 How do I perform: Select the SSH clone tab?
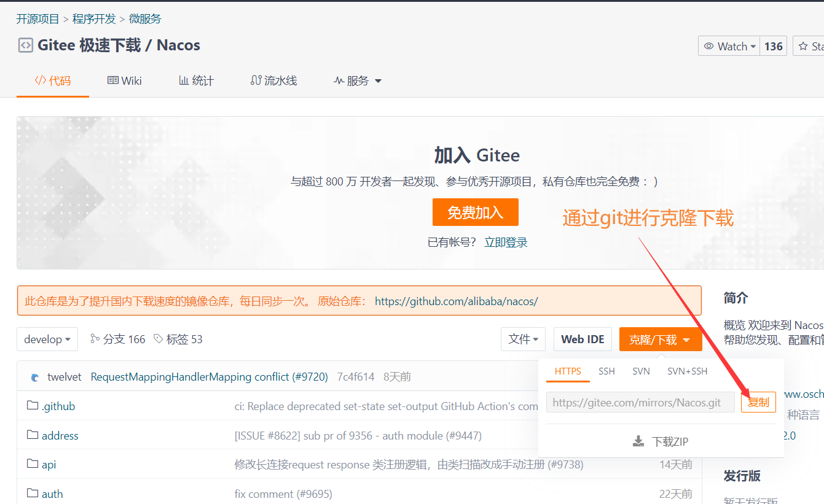[x=606, y=371]
